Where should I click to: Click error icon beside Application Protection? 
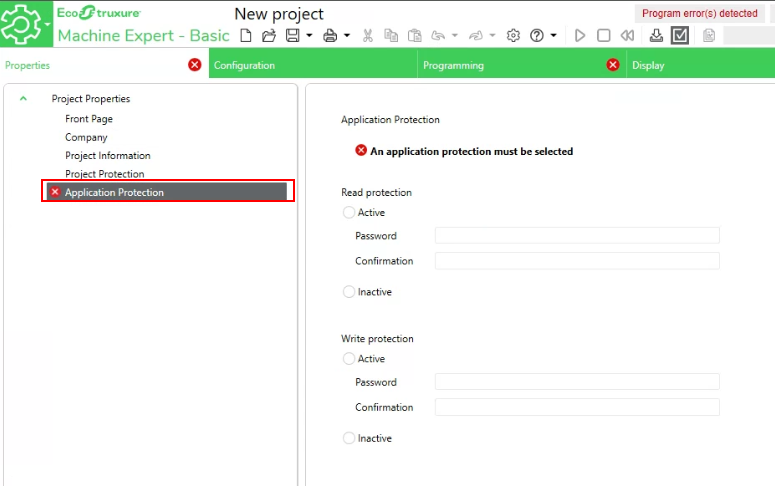(x=55, y=192)
